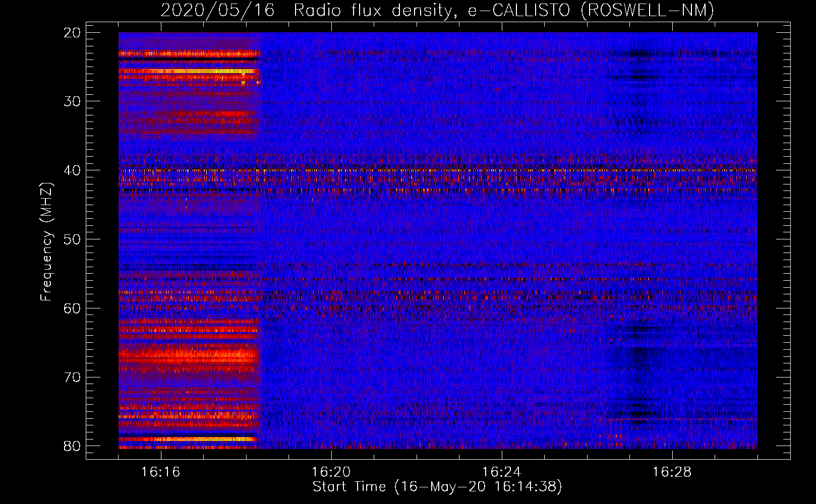Click the 70 frequency tick label

pyautogui.click(x=73, y=377)
